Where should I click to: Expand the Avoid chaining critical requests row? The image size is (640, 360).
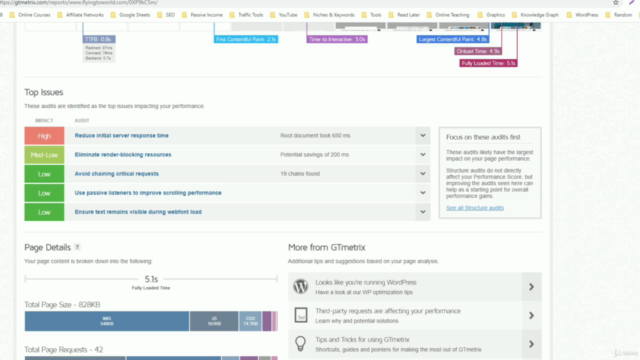tap(423, 173)
